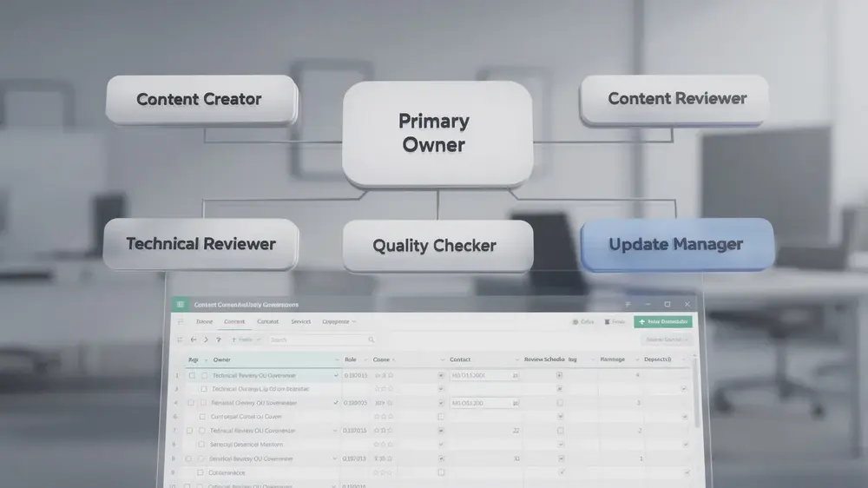Screen dimensions: 868x488
Task: Open help with the question mark icon
Action: [219, 340]
